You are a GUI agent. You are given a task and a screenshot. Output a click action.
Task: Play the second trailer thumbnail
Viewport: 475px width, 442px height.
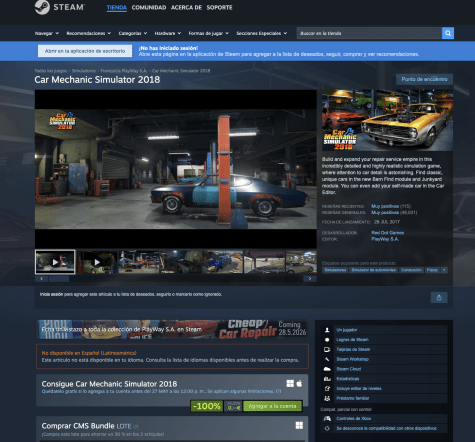[97, 262]
